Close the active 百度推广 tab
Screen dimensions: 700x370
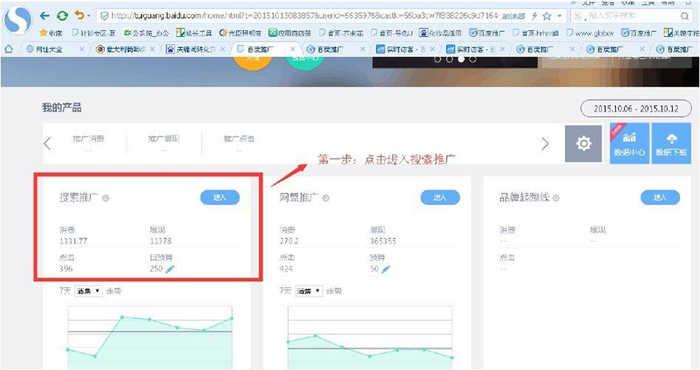pyautogui.click(x=293, y=49)
